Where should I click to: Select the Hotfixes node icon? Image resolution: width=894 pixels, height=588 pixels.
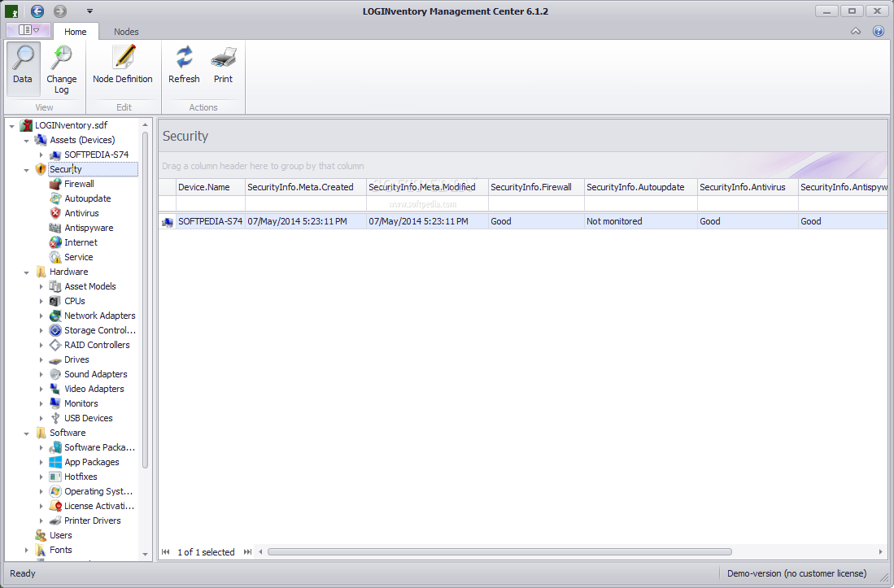point(55,477)
